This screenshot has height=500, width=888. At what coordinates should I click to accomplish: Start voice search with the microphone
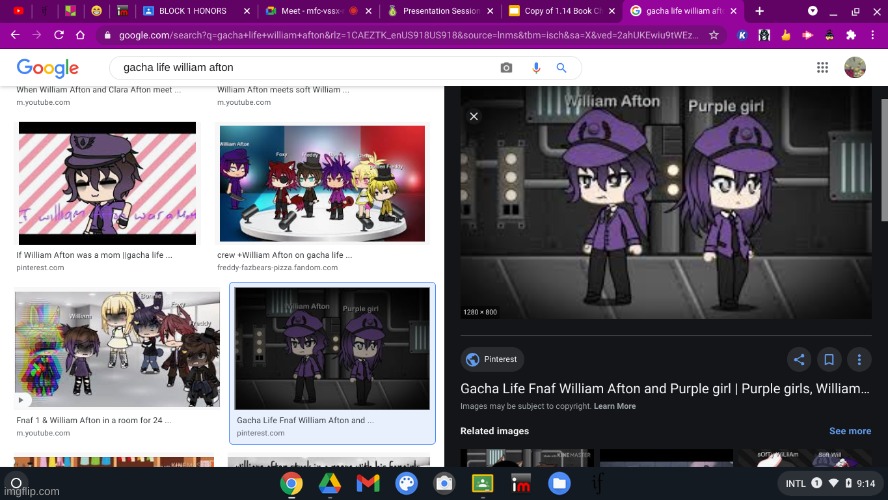[x=536, y=68]
